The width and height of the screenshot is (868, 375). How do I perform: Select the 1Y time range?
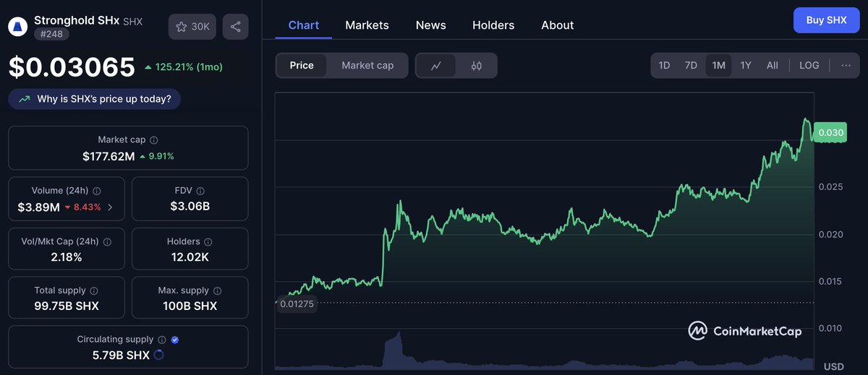coord(746,65)
